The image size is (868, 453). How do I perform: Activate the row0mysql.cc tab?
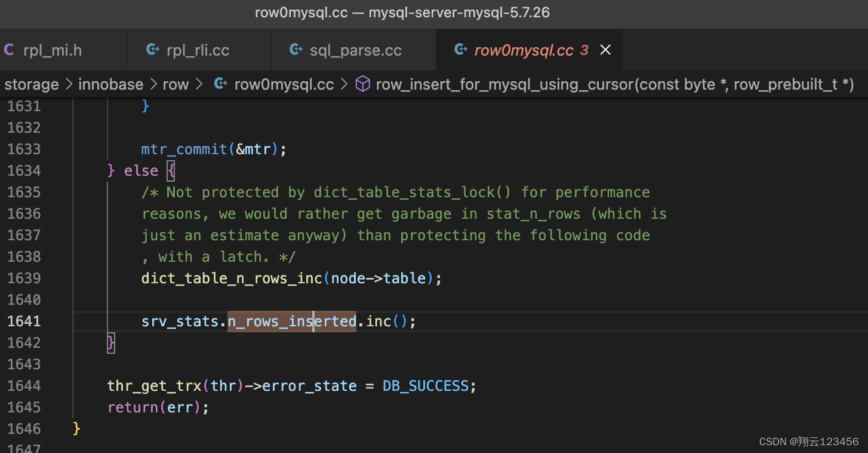point(524,50)
